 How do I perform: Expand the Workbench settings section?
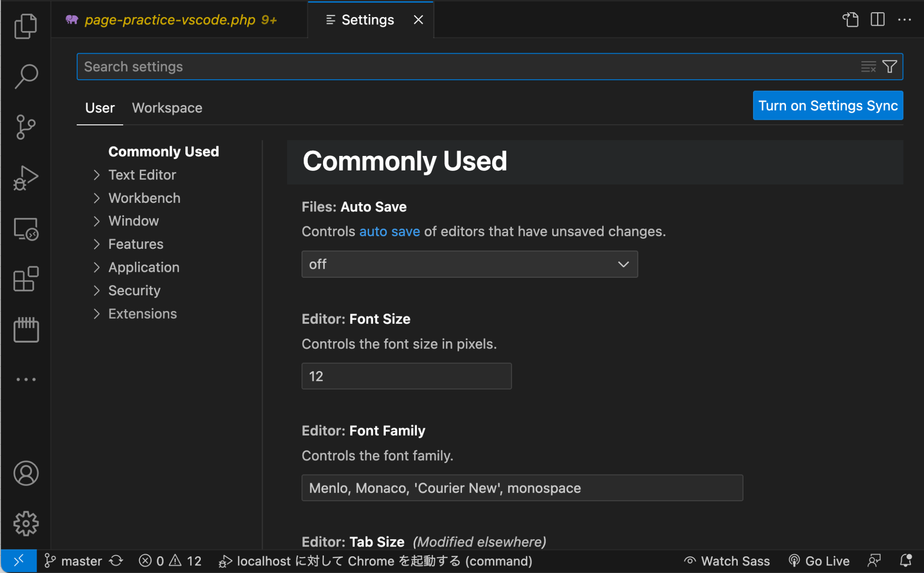point(144,198)
